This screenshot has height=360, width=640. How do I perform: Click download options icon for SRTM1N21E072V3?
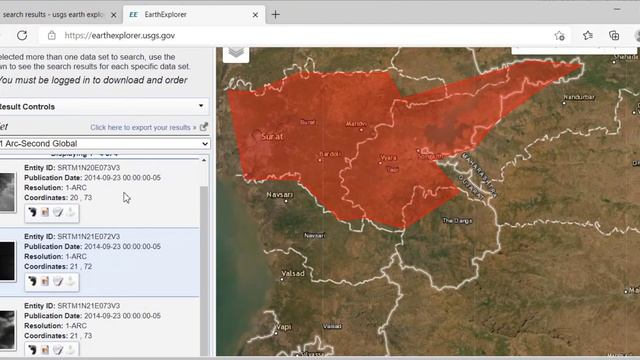point(71,281)
